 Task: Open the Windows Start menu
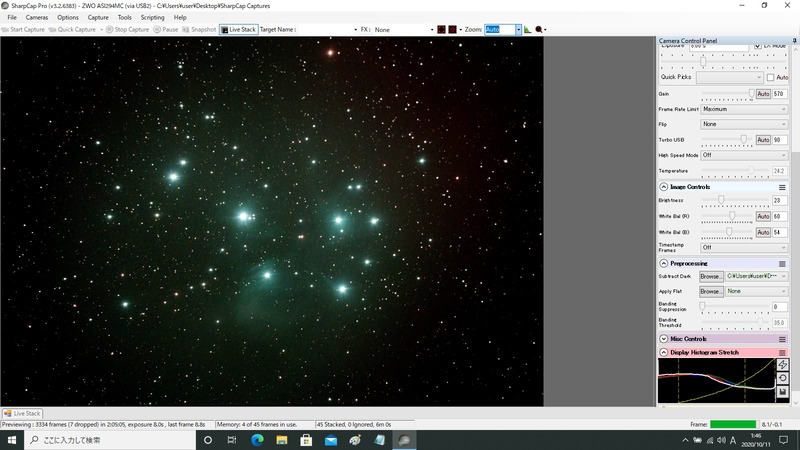pyautogui.click(x=12, y=440)
